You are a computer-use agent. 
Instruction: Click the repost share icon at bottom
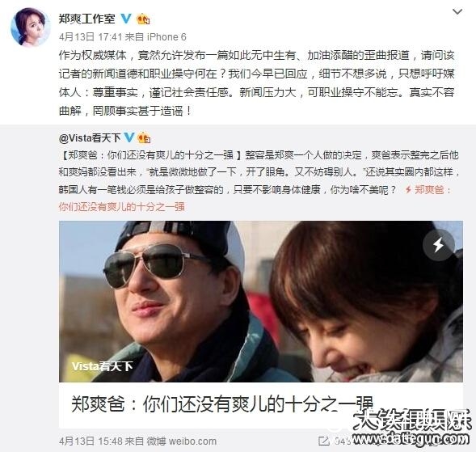click(x=324, y=441)
